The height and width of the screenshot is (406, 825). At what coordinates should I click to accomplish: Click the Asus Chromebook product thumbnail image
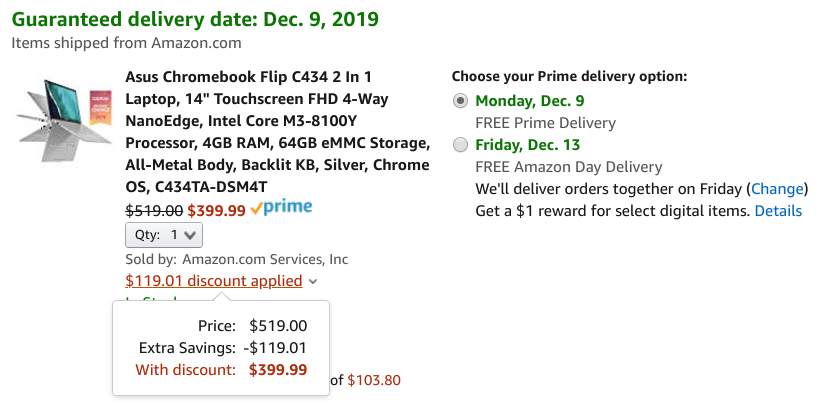pyautogui.click(x=64, y=120)
